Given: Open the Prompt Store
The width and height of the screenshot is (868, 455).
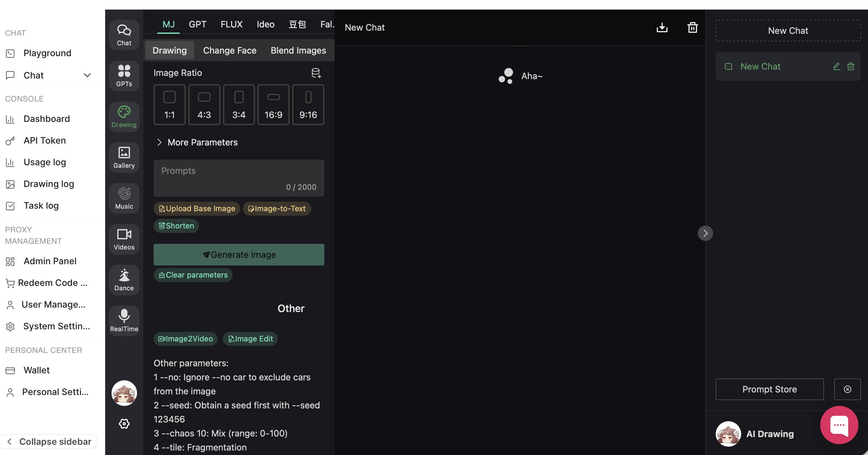Looking at the screenshot, I should pyautogui.click(x=769, y=389).
